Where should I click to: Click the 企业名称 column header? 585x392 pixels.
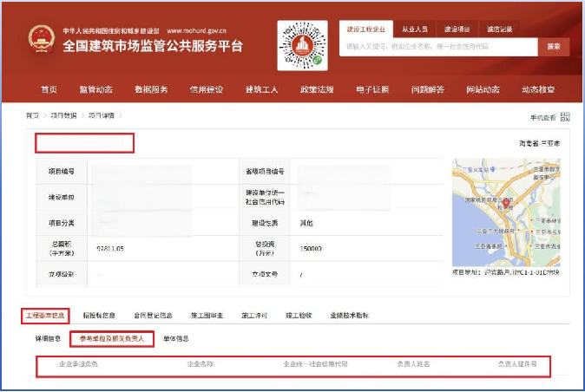[200, 364]
